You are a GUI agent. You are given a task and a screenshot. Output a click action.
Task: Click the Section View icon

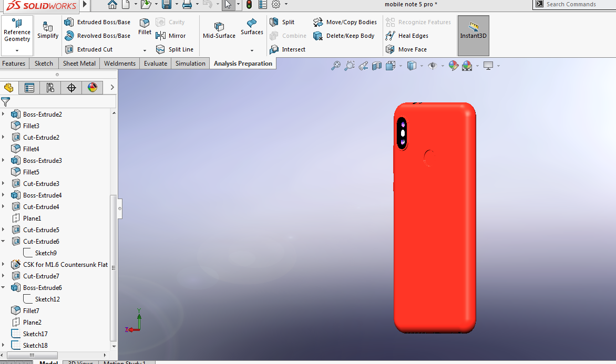pyautogui.click(x=377, y=66)
